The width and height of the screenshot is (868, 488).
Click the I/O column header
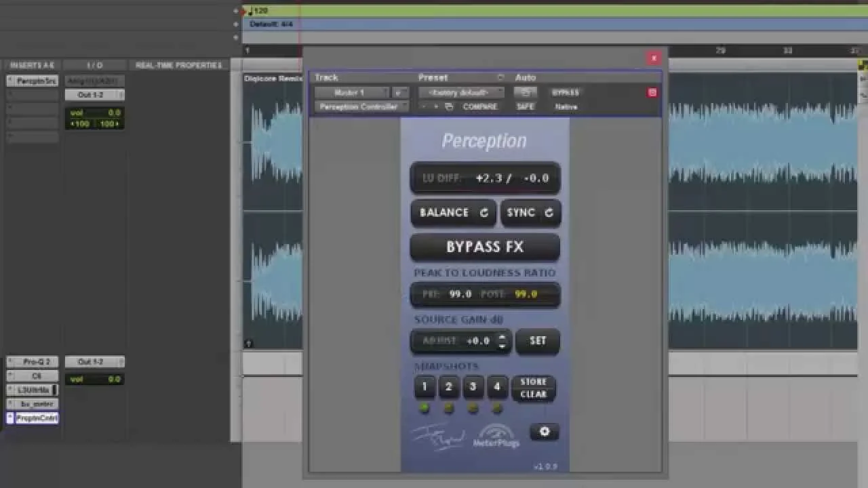(x=95, y=65)
